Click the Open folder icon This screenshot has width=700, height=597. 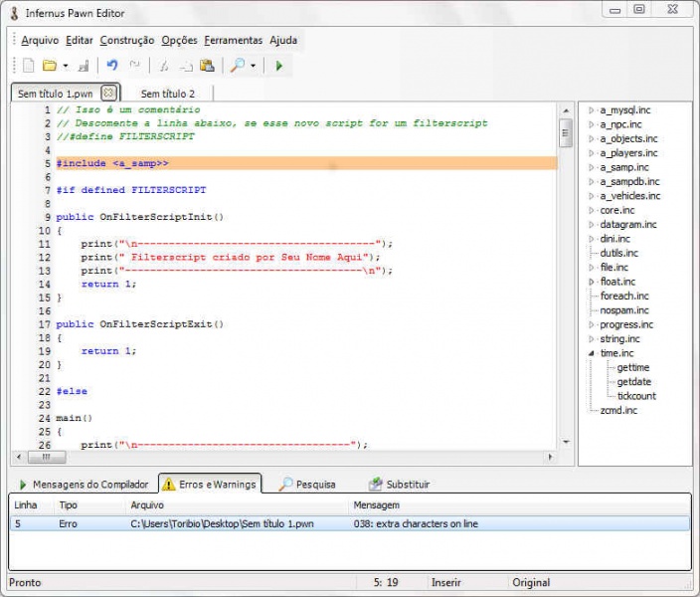click(49, 66)
